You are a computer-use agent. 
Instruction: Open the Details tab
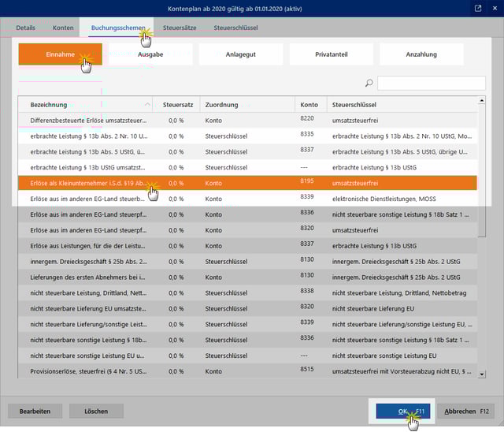[27, 28]
